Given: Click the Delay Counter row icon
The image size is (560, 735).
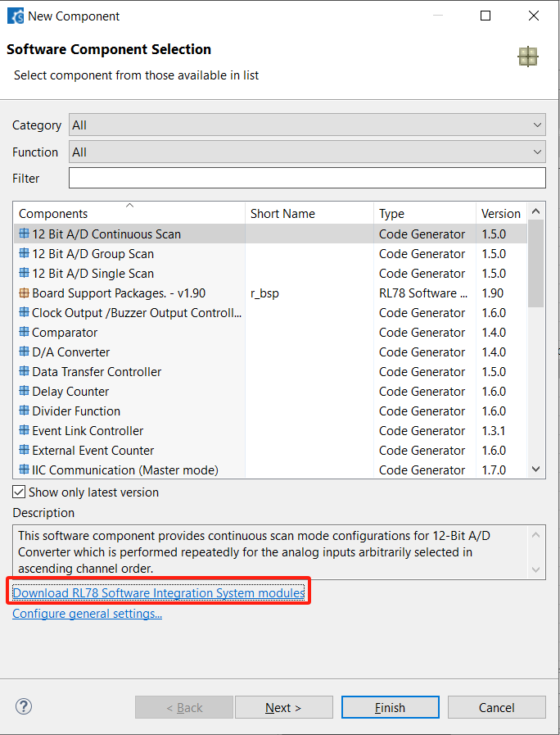Looking at the screenshot, I should click(24, 392).
